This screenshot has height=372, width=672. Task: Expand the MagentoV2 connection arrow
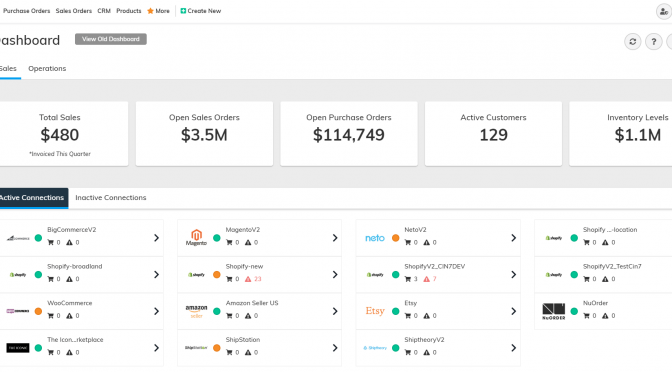point(335,238)
